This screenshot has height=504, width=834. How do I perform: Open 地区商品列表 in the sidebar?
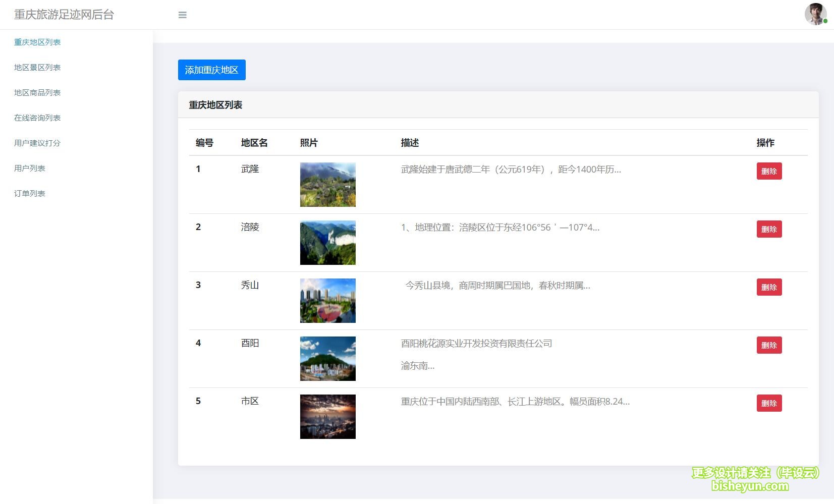(x=37, y=93)
